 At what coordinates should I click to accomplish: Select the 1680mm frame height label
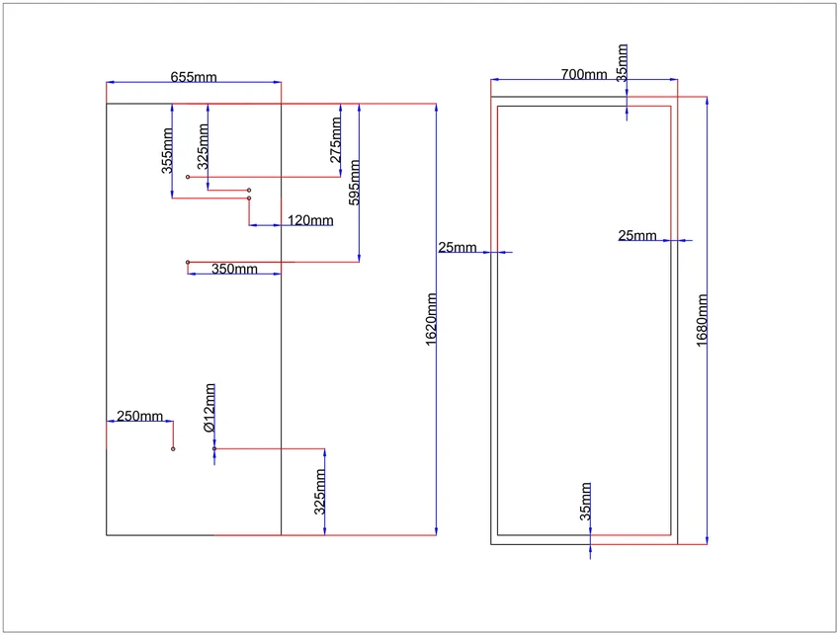click(x=702, y=320)
